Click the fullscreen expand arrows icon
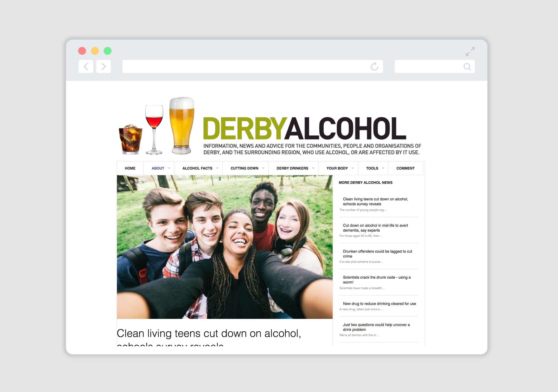Screen dimensions: 558x392 pos(470,51)
